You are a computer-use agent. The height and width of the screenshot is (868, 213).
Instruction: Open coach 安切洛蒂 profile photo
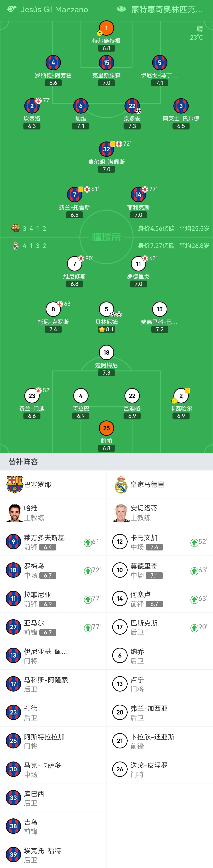coord(121,513)
